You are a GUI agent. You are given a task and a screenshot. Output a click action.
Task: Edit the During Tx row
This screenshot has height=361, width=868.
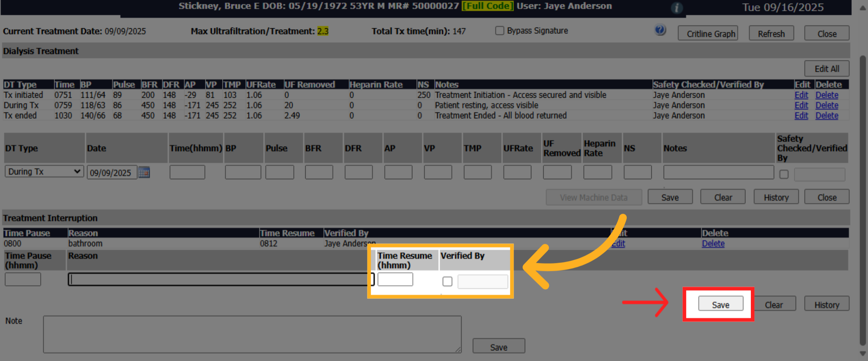pos(801,105)
